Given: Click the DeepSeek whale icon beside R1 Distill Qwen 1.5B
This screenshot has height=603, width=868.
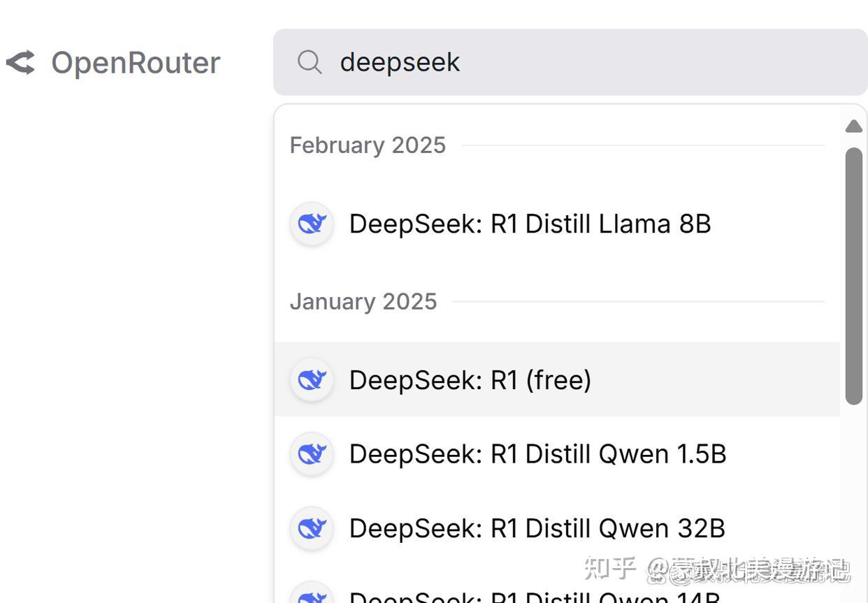Looking at the screenshot, I should (x=312, y=453).
